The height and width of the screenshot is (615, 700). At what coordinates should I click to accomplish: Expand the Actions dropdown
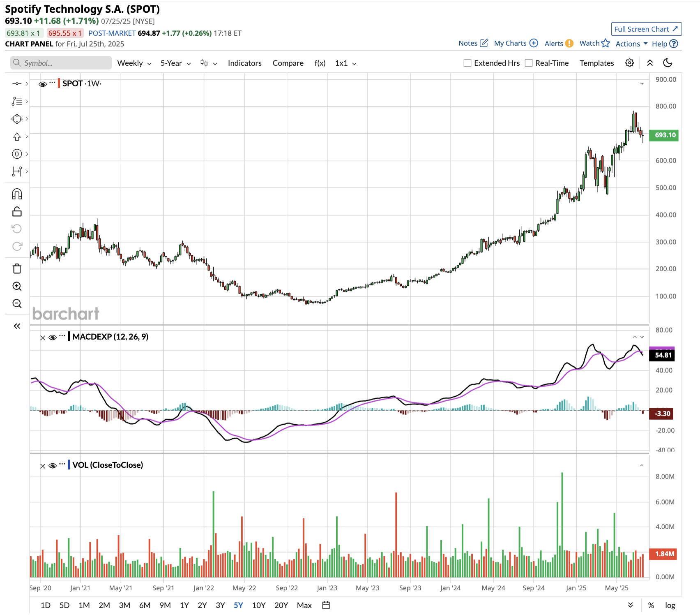(631, 44)
